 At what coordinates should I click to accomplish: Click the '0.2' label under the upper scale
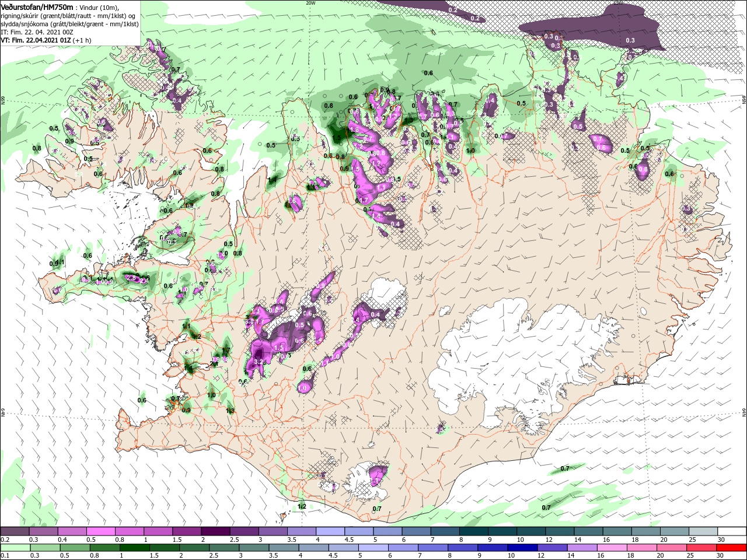[6, 540]
